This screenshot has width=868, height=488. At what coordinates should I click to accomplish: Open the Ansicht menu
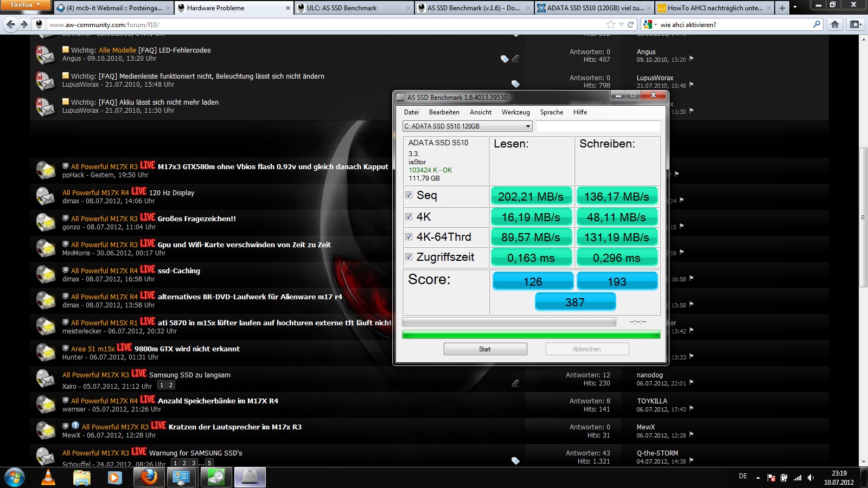(x=481, y=112)
